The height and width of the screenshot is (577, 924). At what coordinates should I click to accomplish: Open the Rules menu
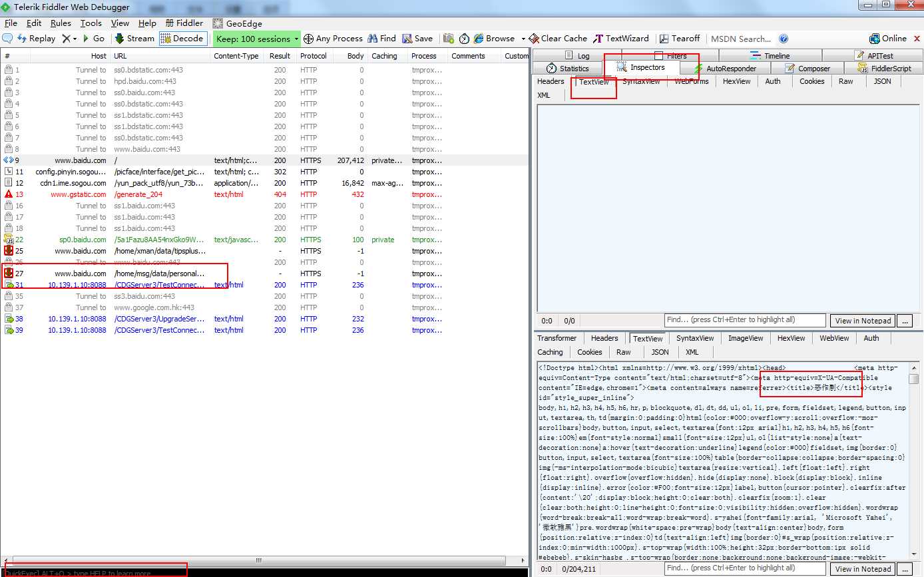[61, 23]
